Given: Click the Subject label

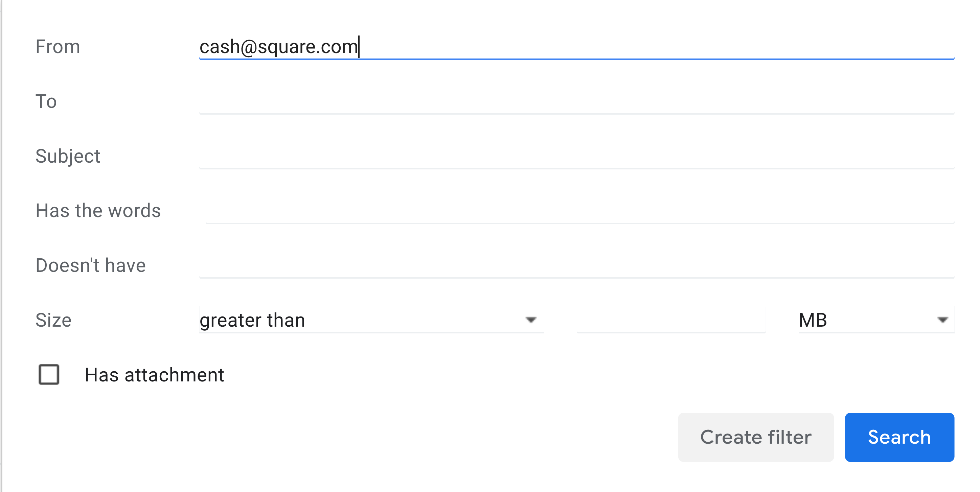Looking at the screenshot, I should [68, 156].
